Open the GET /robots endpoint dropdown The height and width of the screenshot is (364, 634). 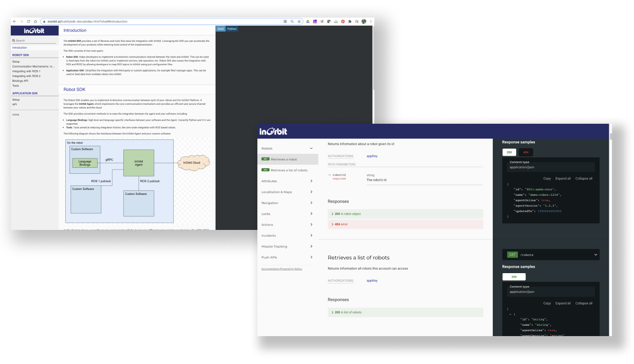click(x=550, y=255)
